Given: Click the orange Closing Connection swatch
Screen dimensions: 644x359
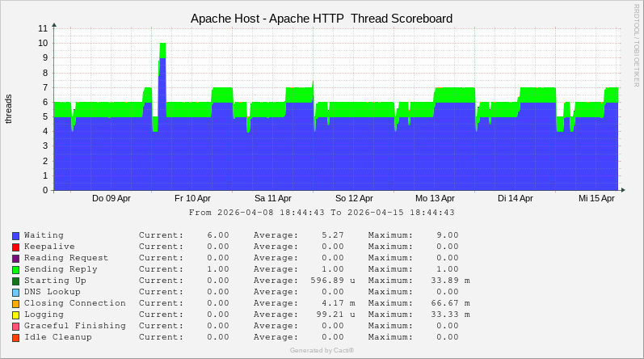Looking at the screenshot, I should (x=15, y=303).
